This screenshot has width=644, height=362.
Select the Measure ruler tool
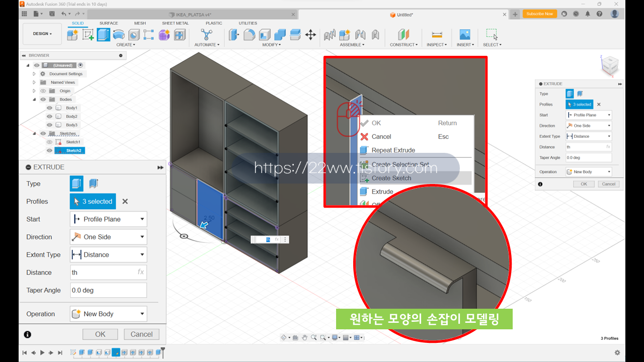[x=437, y=35]
